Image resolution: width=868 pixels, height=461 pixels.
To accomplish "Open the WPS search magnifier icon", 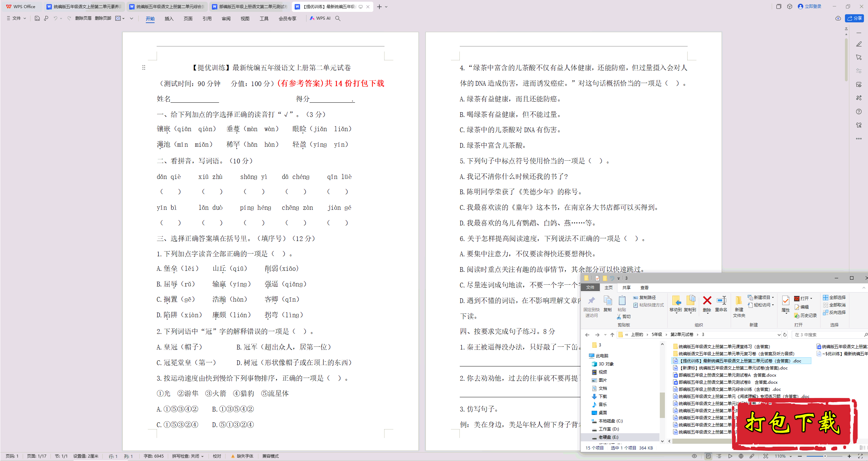I will (338, 18).
